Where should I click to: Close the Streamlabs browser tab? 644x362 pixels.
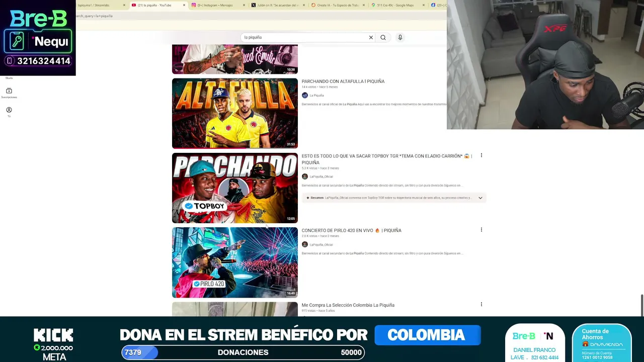point(124,5)
